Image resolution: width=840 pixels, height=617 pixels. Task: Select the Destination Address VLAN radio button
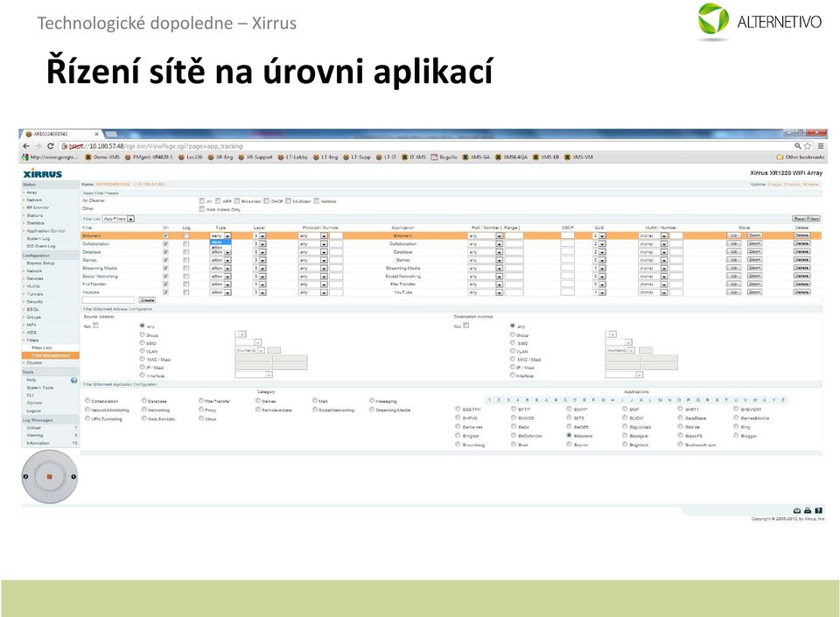coord(513,351)
